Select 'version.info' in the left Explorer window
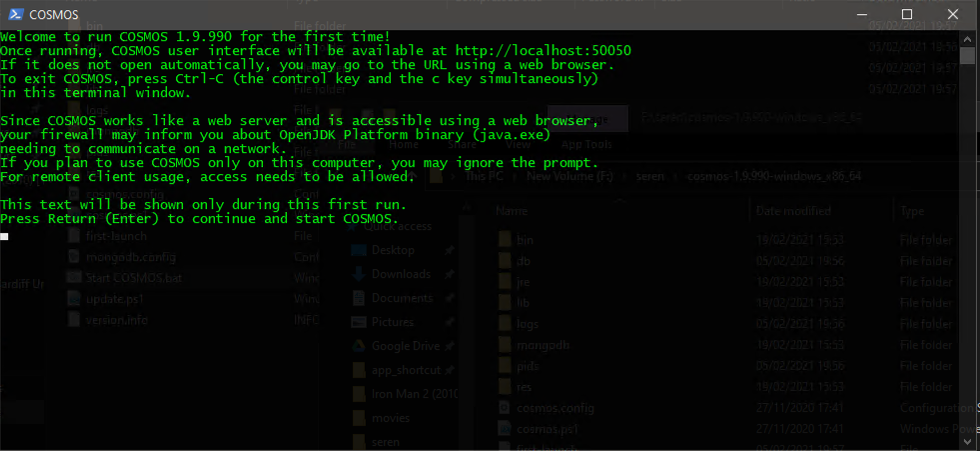980x451 pixels. coord(116,320)
